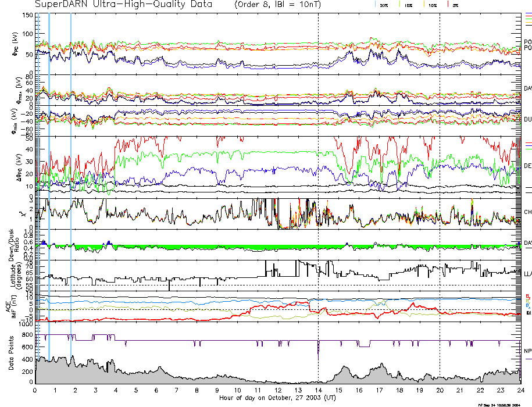The image size is (532, 407).
Task: Click the Φmin (kV) axis label
Action: [x=15, y=121]
